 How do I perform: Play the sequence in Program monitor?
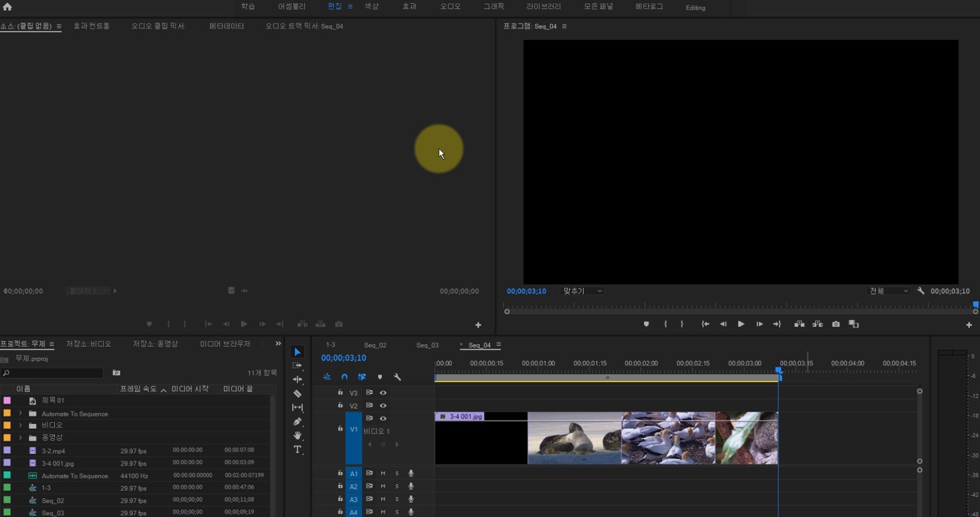point(741,324)
